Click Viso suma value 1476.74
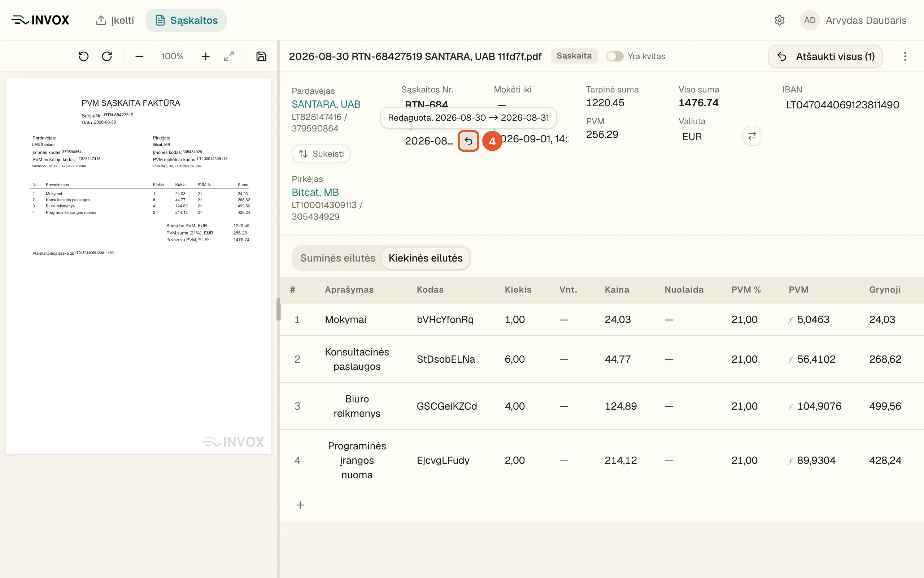This screenshot has width=924, height=578. point(698,103)
